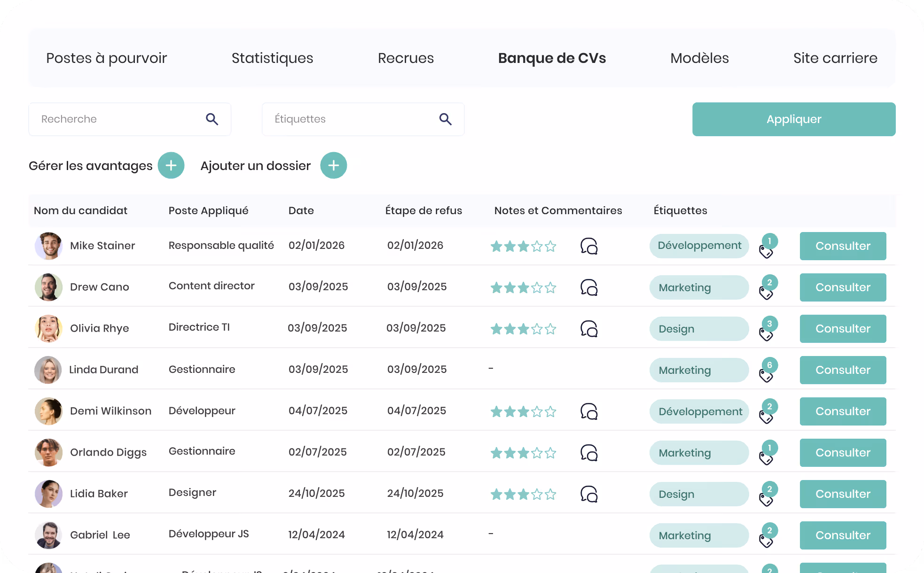This screenshot has width=924, height=573.
Task: Click the star rating for Mike Stainer
Action: tap(524, 246)
